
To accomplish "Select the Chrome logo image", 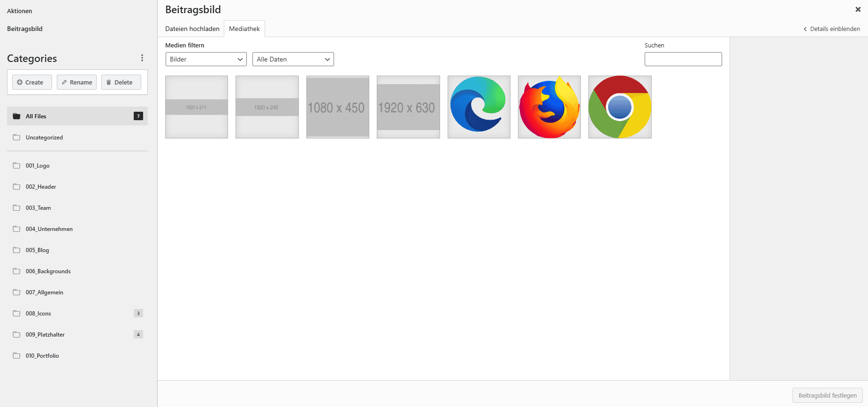I will click(x=620, y=107).
